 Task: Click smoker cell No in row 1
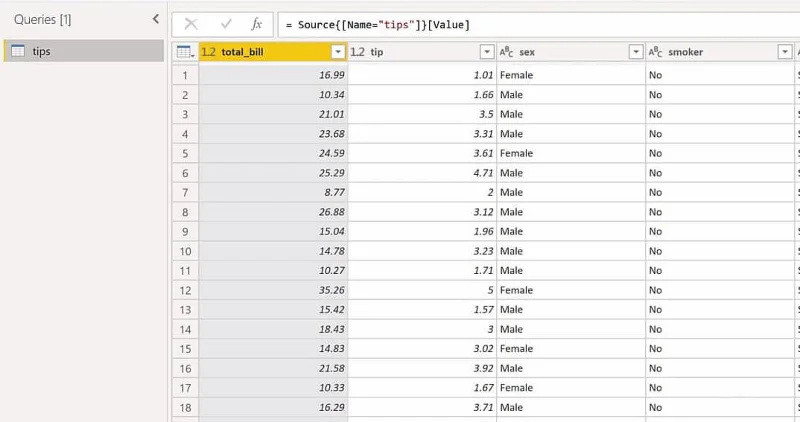(720, 75)
